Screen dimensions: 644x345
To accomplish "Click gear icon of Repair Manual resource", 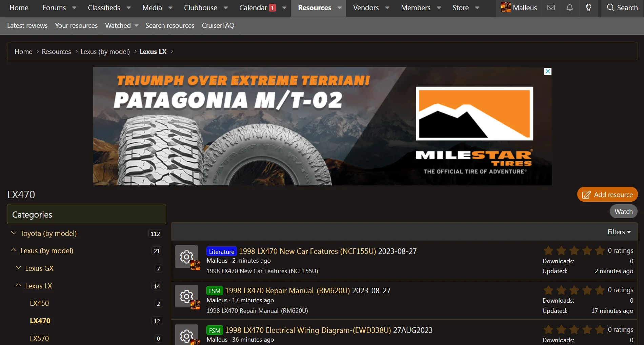I will point(186,297).
